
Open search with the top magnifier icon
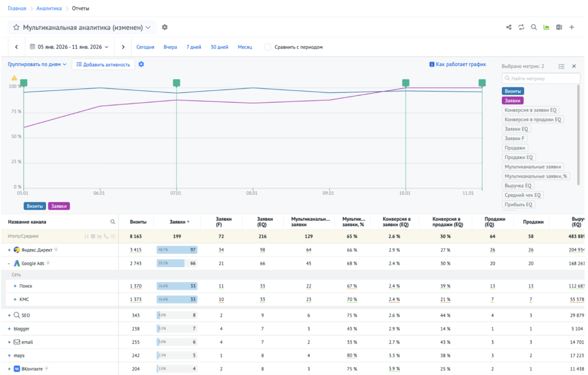[533, 28]
